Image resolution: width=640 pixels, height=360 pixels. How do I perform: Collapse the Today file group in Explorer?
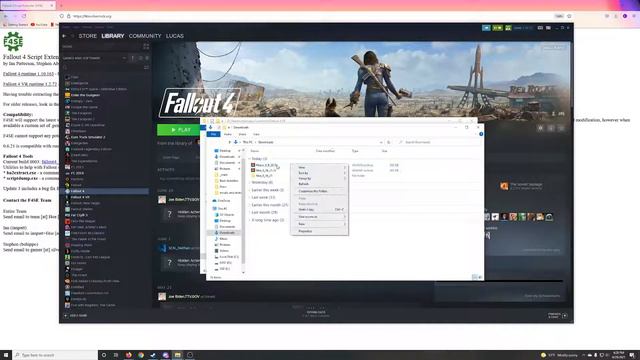point(249,158)
